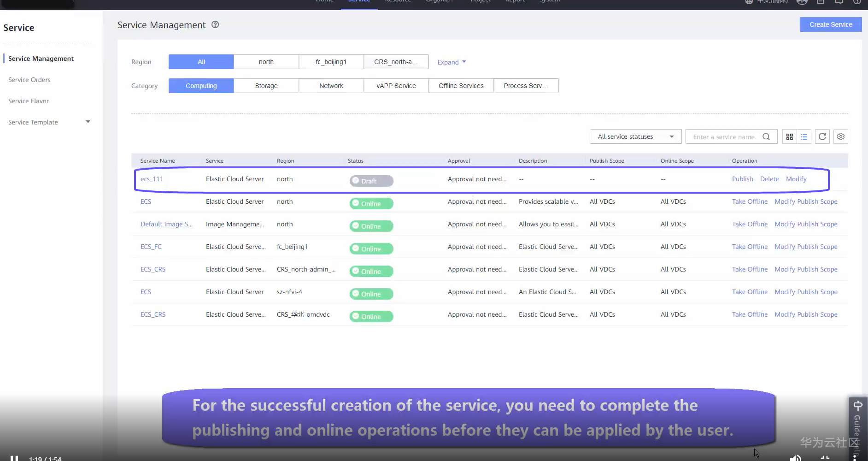The width and height of the screenshot is (868, 461).
Task: Delete the ecs_111 service
Action: pos(769,179)
